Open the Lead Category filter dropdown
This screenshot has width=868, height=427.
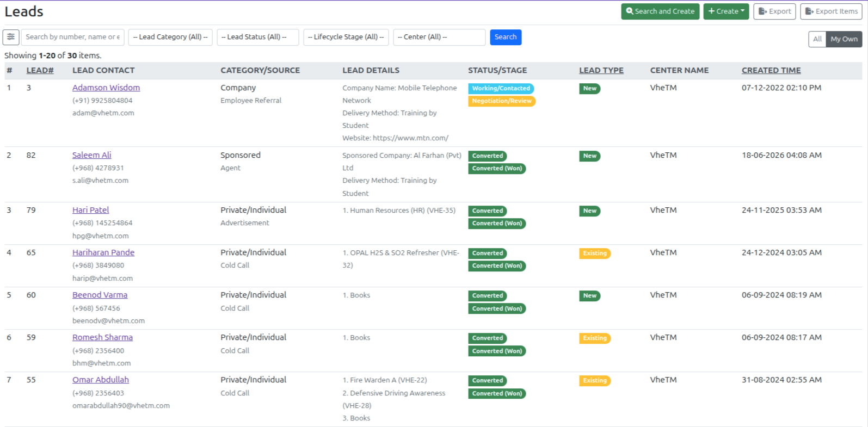pyautogui.click(x=170, y=37)
